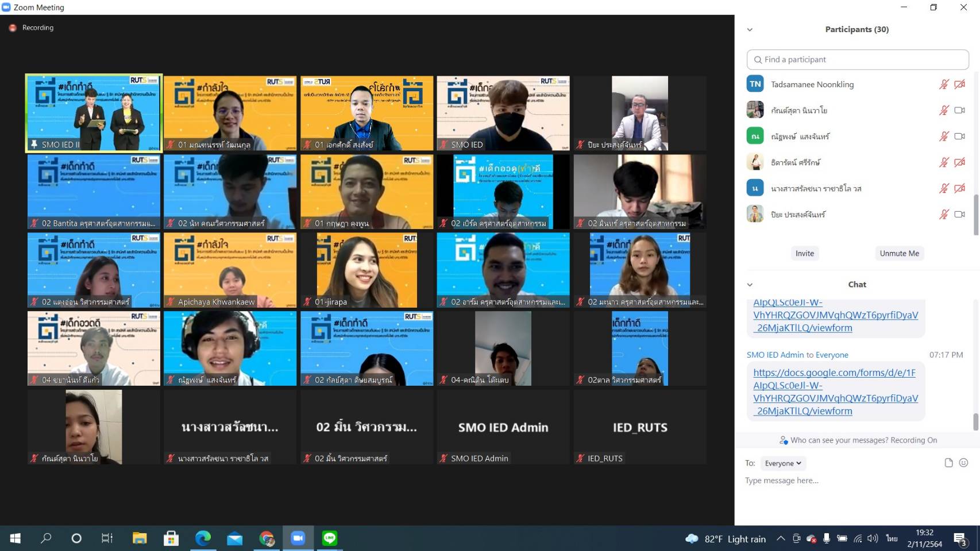
Task: Collapse the Participants panel chevron
Action: coord(750,30)
